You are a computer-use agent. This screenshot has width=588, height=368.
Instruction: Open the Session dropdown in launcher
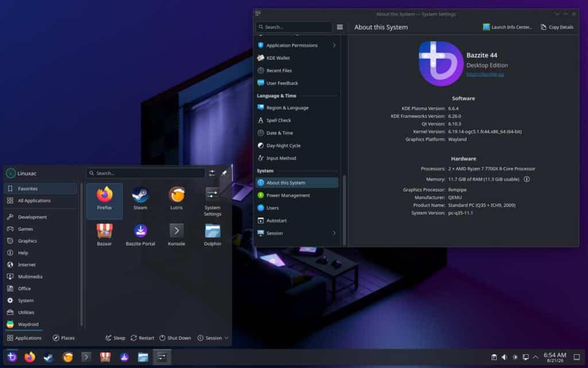(213, 338)
